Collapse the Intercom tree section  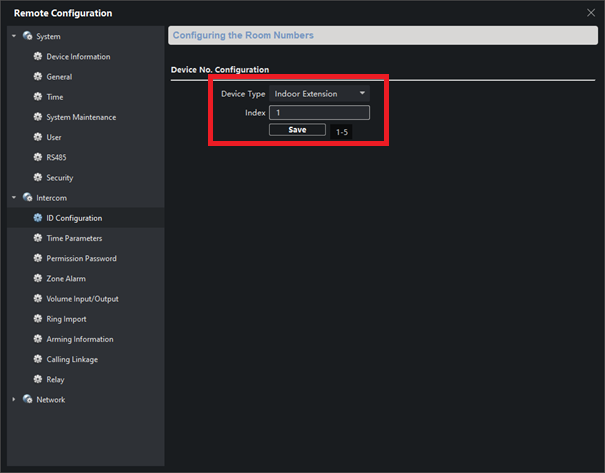click(14, 198)
